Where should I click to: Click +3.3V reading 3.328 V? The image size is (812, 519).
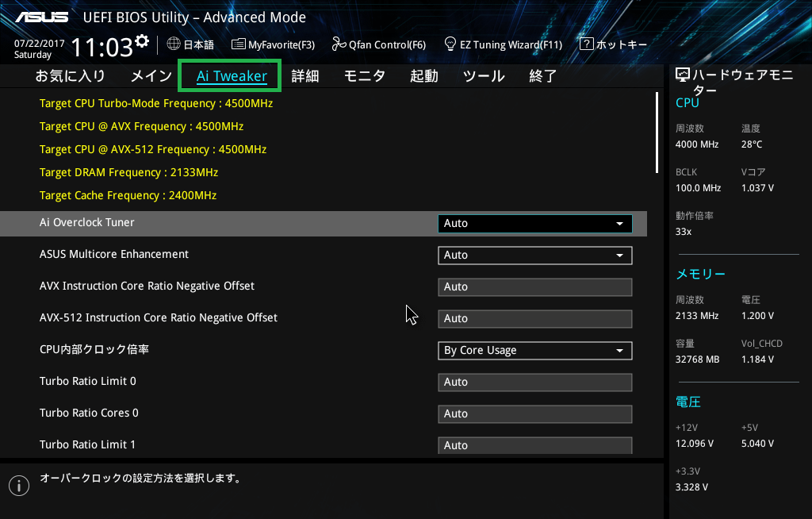pyautogui.click(x=691, y=486)
